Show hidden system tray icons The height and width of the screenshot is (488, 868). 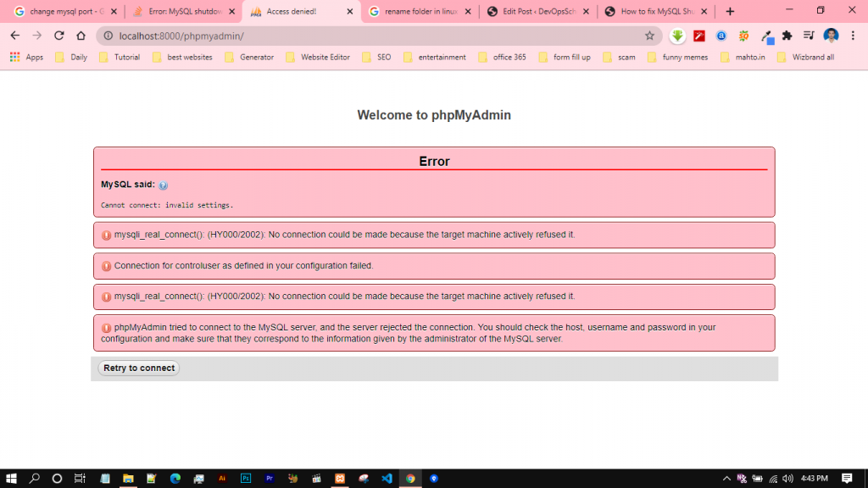[x=726, y=479]
